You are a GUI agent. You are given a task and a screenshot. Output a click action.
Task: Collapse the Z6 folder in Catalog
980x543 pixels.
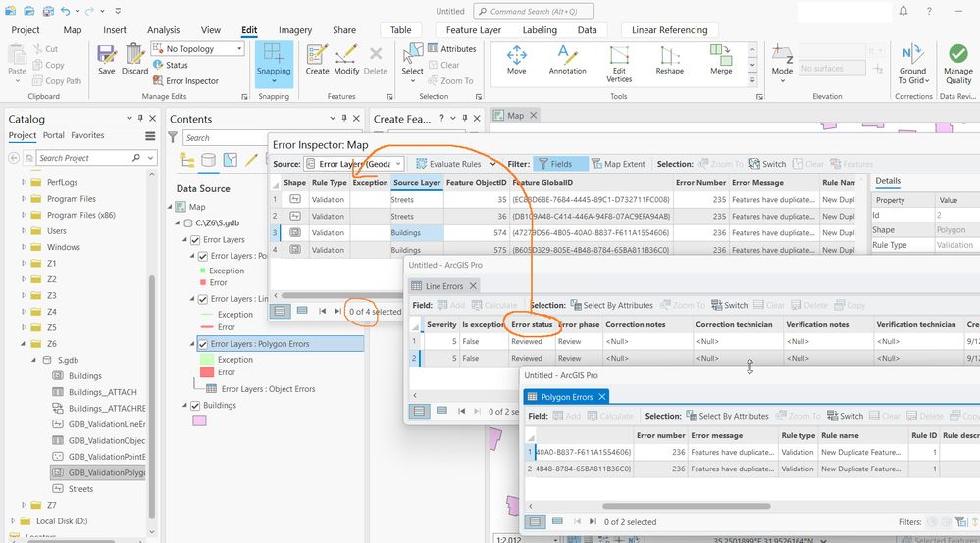point(24,344)
